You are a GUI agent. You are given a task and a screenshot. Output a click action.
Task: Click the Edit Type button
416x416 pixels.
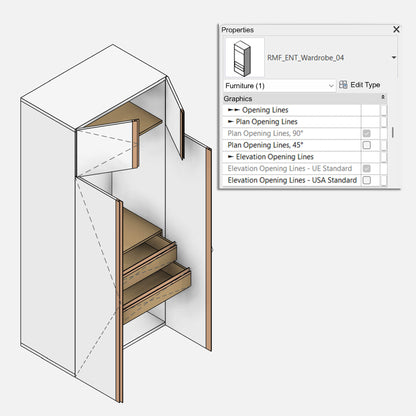[x=360, y=85]
